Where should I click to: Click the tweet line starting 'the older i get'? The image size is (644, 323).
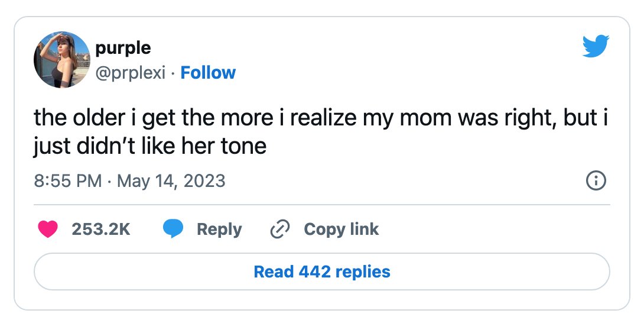(x=321, y=118)
